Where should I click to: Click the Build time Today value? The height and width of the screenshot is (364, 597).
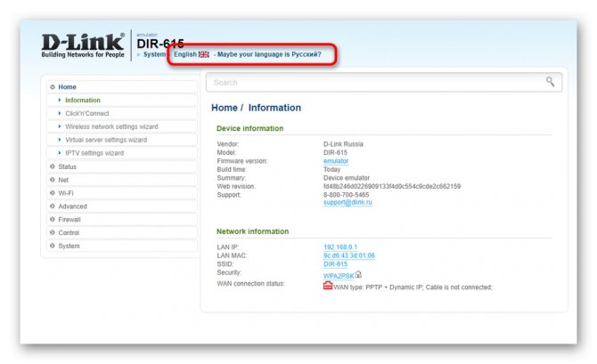point(331,169)
